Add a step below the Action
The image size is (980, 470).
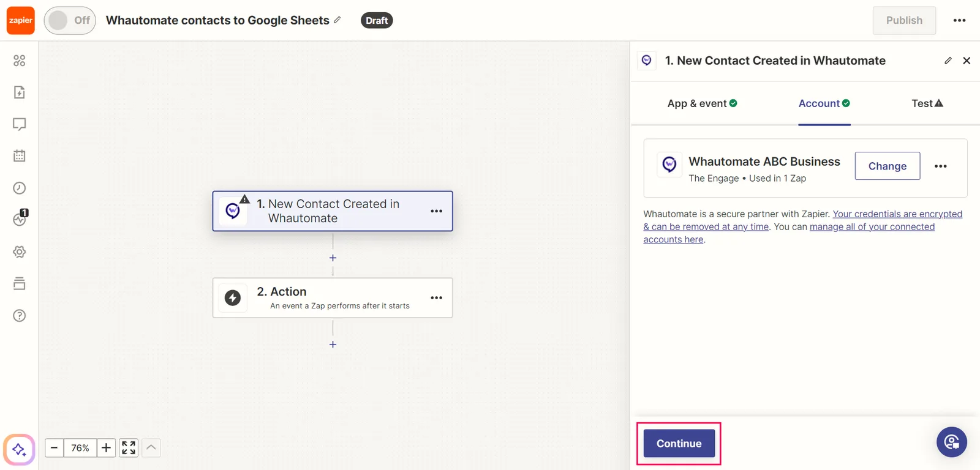coord(333,345)
